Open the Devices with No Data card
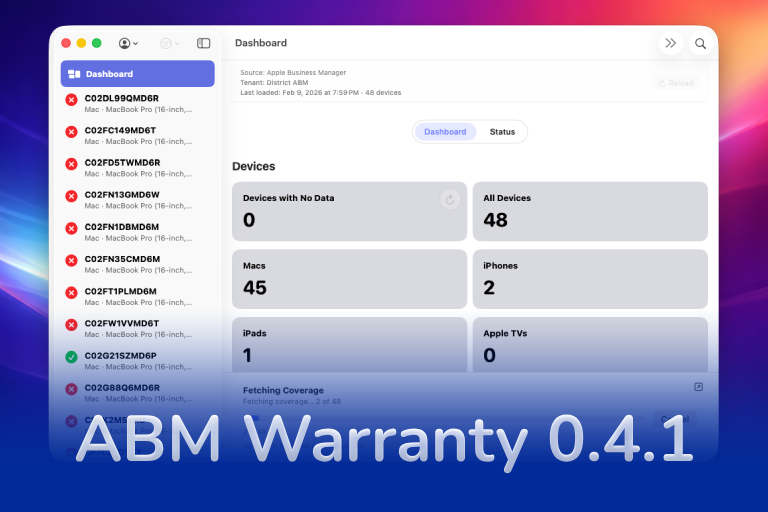This screenshot has width=768, height=512. pyautogui.click(x=349, y=212)
